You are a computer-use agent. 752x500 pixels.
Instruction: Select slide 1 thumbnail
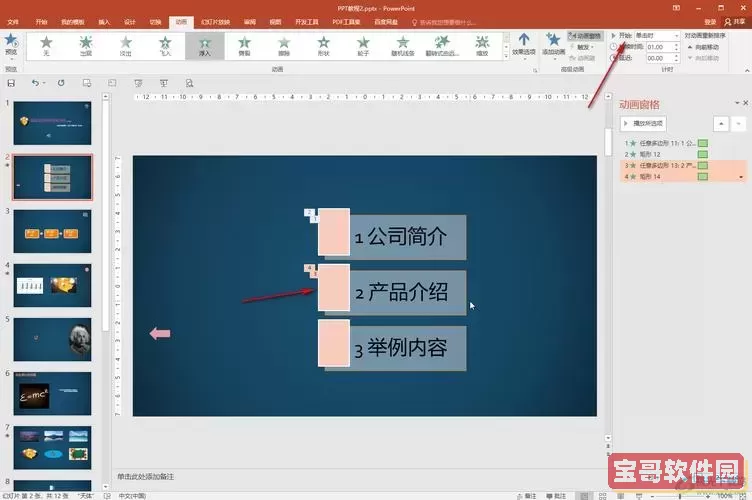pyautogui.click(x=52, y=123)
